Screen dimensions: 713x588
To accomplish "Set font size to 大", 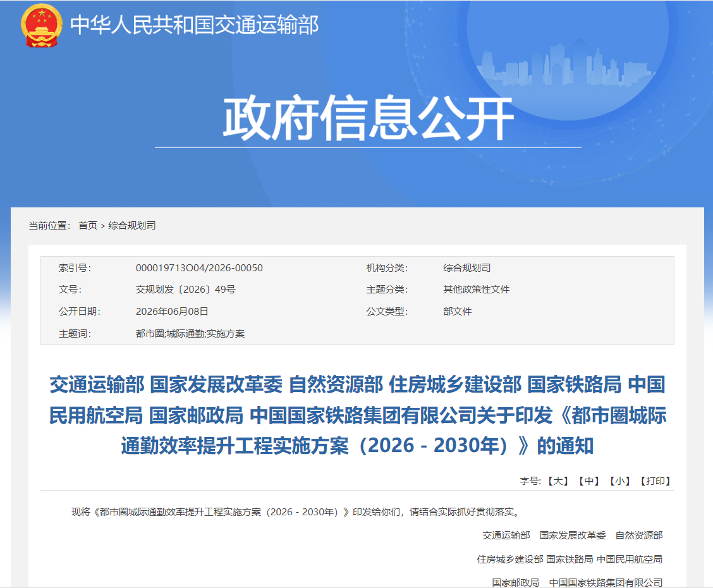I will pos(558,481).
